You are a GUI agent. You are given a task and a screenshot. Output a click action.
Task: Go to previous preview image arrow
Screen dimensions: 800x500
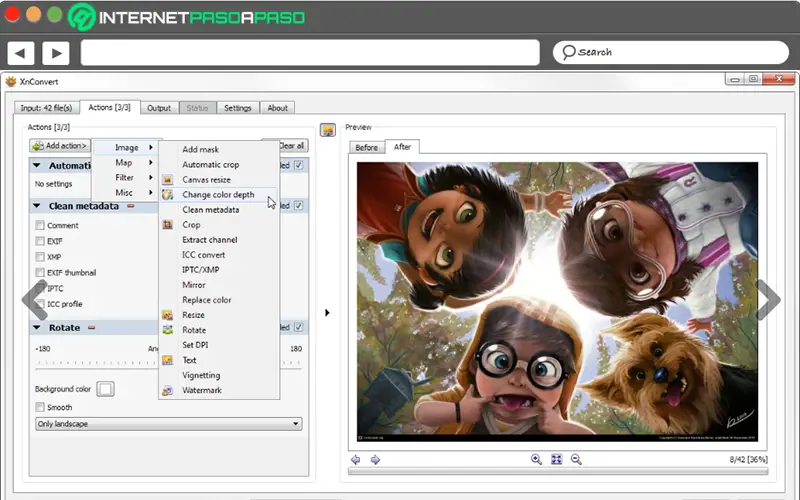click(x=356, y=460)
